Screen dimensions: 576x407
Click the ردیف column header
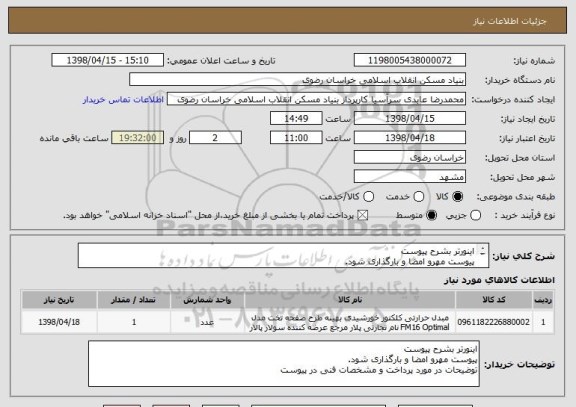pos(543,300)
